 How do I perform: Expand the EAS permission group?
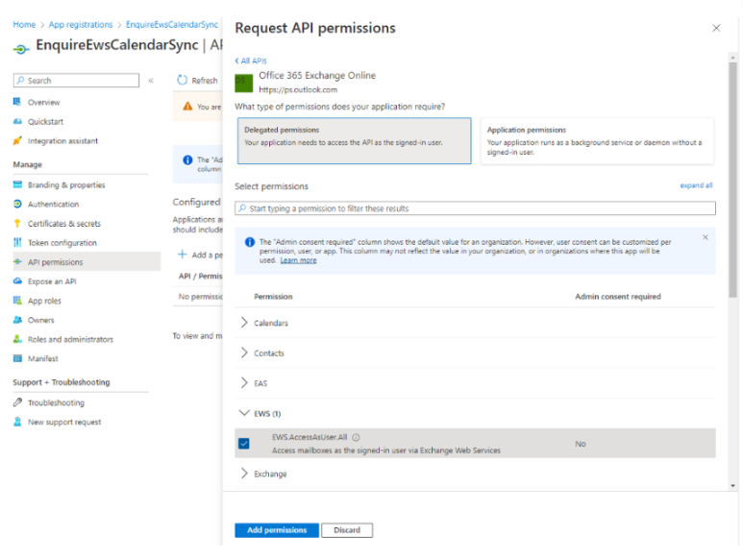pyautogui.click(x=244, y=382)
